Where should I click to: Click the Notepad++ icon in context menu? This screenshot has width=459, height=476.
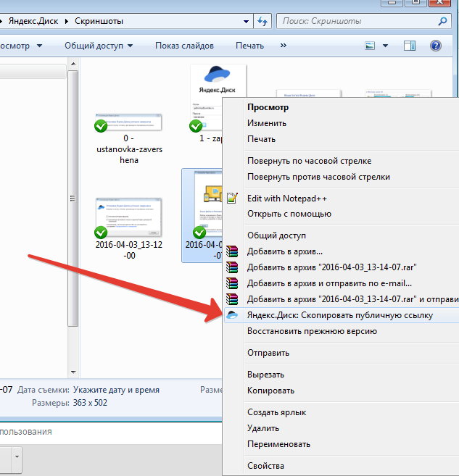[232, 198]
